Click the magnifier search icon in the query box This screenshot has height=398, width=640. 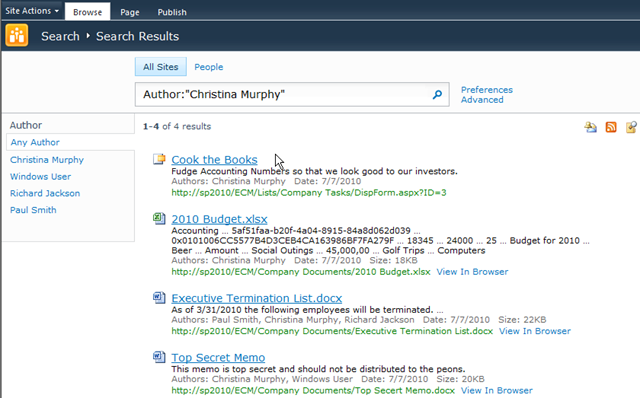pos(437,94)
